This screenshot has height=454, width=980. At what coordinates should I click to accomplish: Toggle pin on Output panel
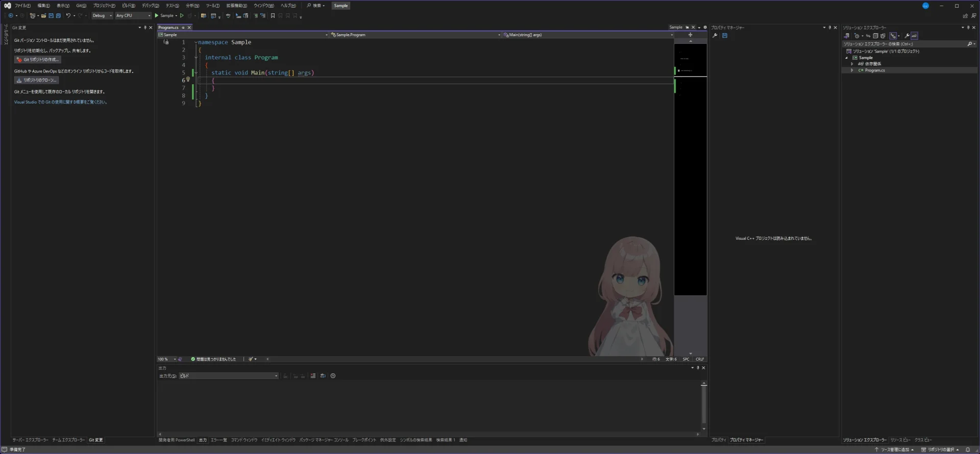tap(698, 368)
